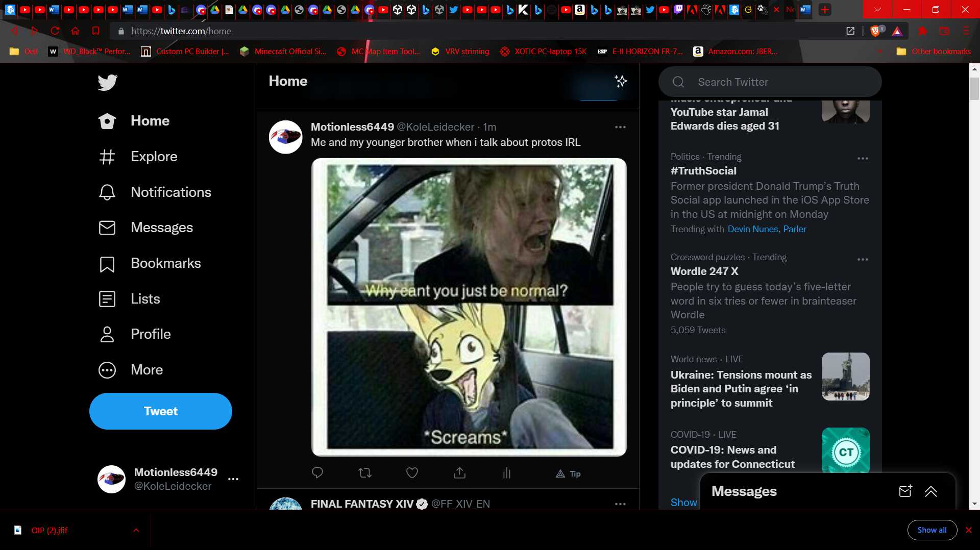
Task: Open downloaded file OIP (2).jfif
Action: 49,530
